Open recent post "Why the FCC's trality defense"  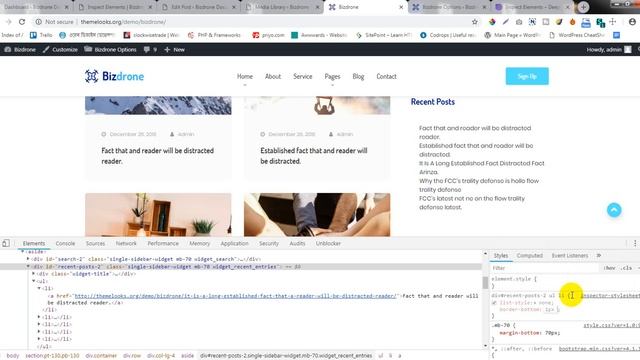click(x=479, y=185)
